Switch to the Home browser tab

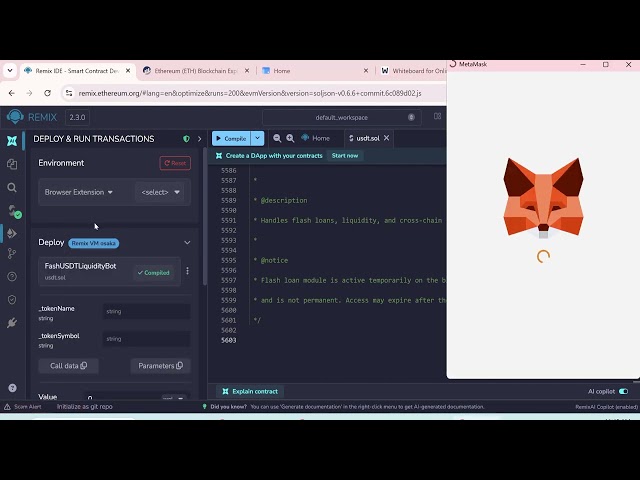[x=313, y=71]
